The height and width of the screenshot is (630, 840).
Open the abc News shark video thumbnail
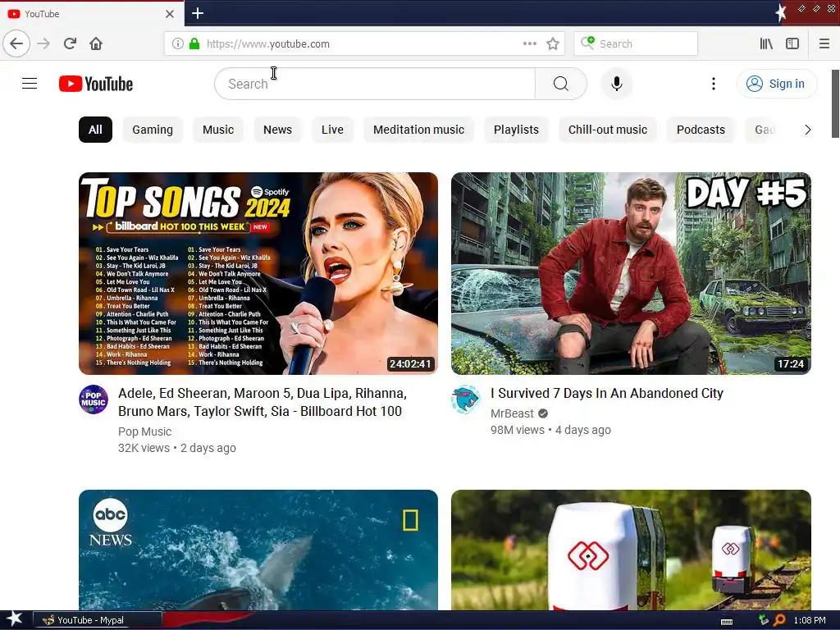pyautogui.click(x=258, y=550)
